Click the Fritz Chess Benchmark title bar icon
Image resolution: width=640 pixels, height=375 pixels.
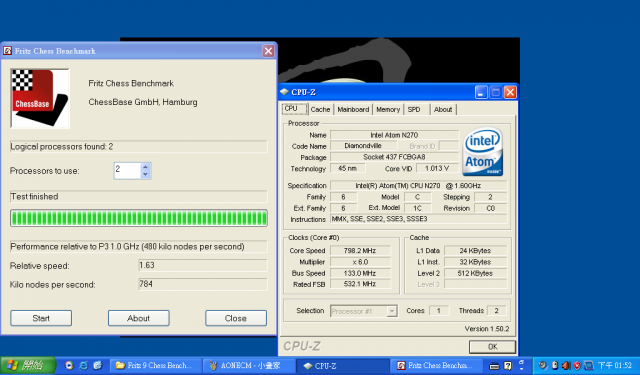7,51
